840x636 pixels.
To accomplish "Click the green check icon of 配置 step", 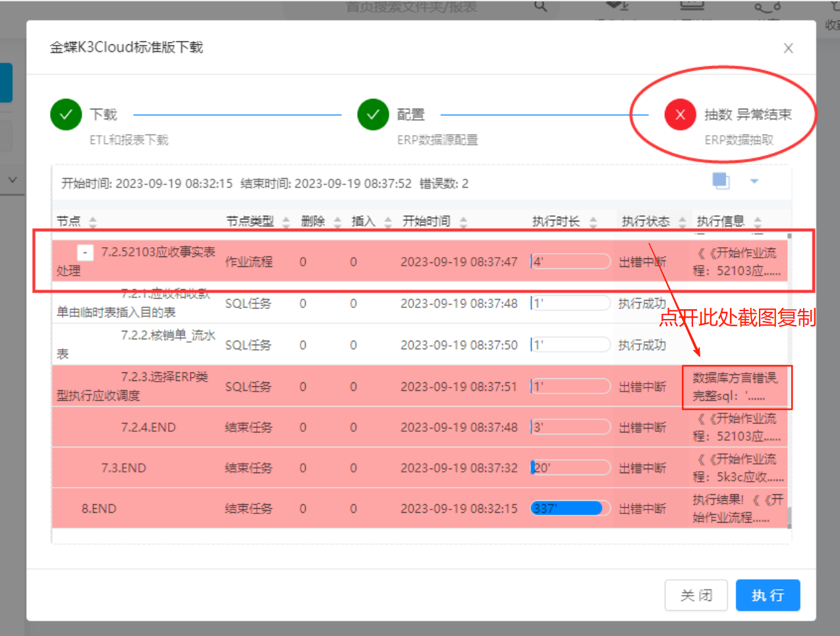I will coord(373,115).
